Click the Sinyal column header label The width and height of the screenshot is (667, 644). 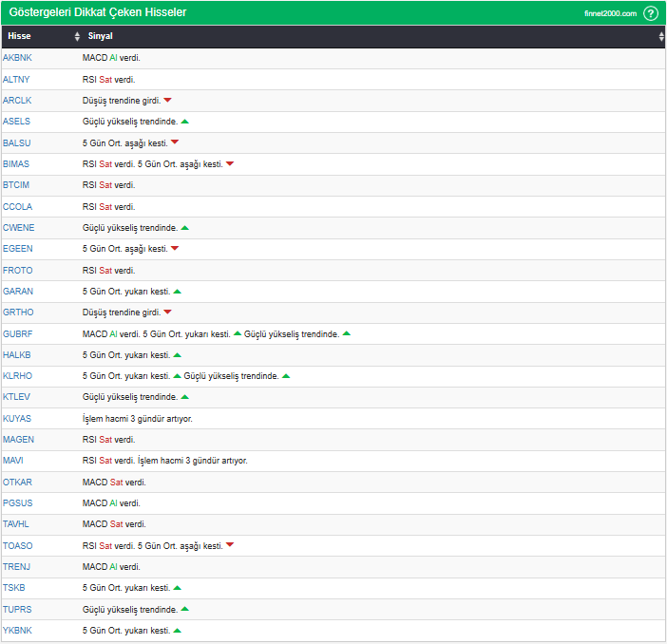coord(100,36)
